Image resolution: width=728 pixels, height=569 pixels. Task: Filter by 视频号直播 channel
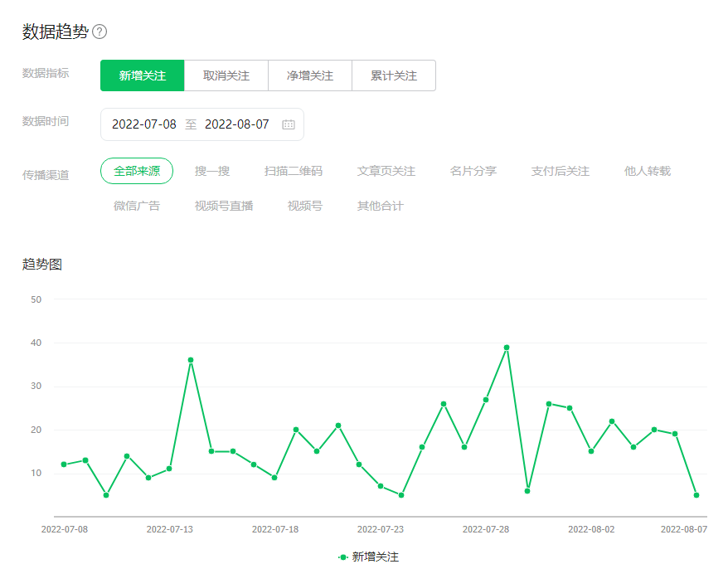(x=224, y=206)
